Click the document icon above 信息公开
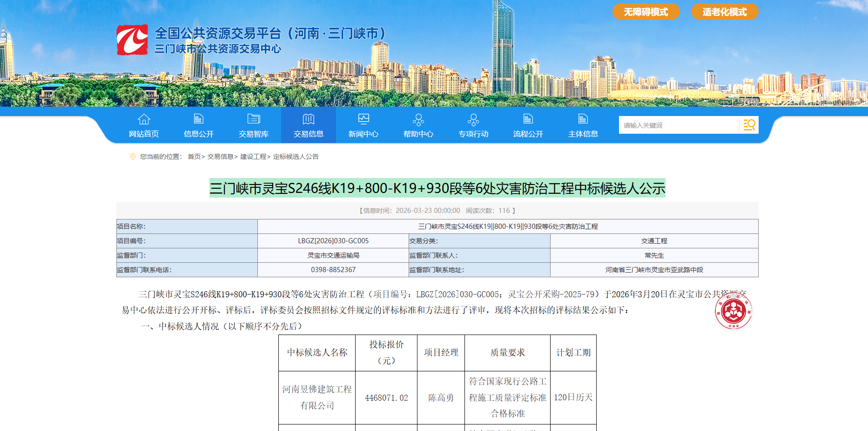 [199, 119]
